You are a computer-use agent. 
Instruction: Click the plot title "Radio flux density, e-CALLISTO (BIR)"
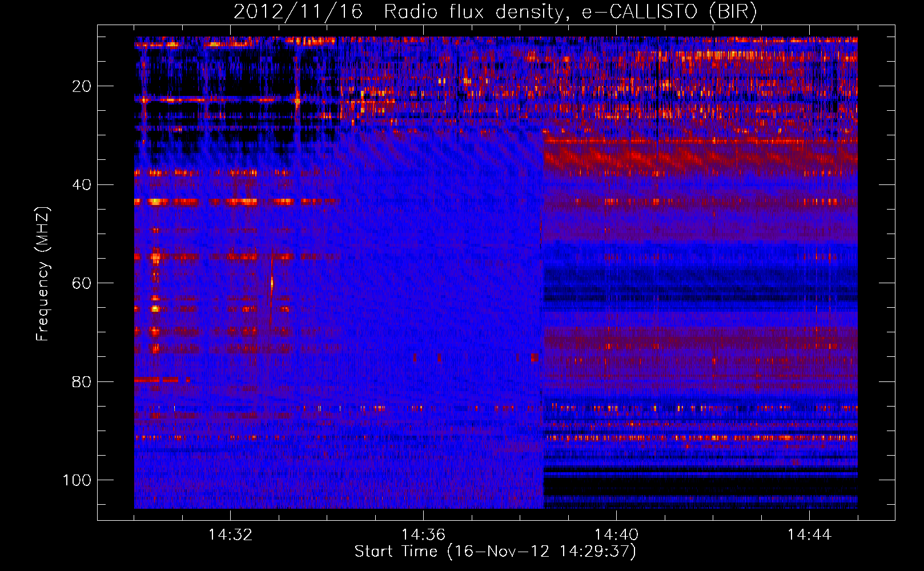pyautogui.click(x=570, y=12)
